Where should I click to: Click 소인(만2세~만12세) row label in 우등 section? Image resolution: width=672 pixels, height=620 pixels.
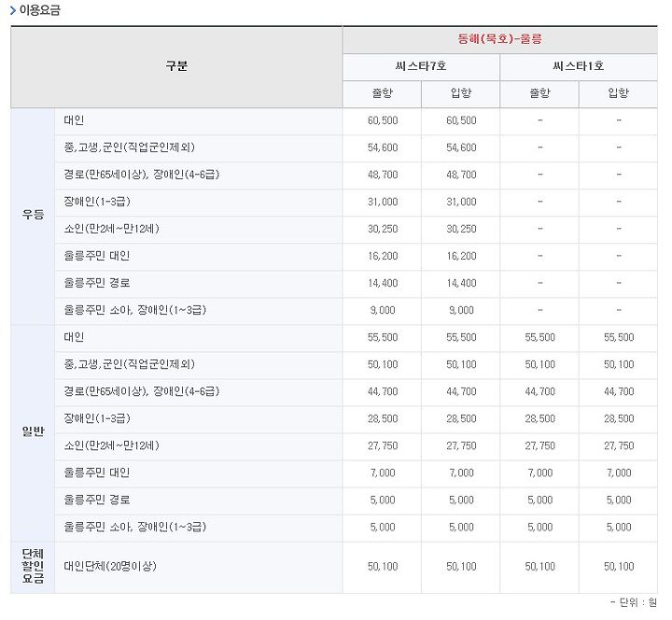(x=111, y=229)
